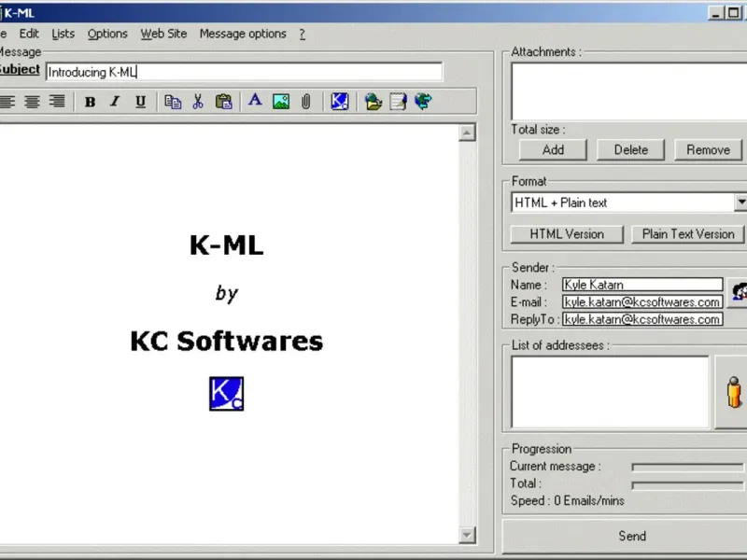Viewport: 747px width, 560px height.
Task: Click the italic "by" text in message
Action: point(226,293)
